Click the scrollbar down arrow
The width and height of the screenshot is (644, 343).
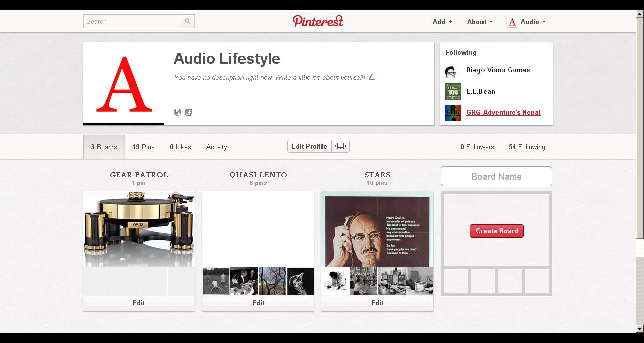(640, 329)
